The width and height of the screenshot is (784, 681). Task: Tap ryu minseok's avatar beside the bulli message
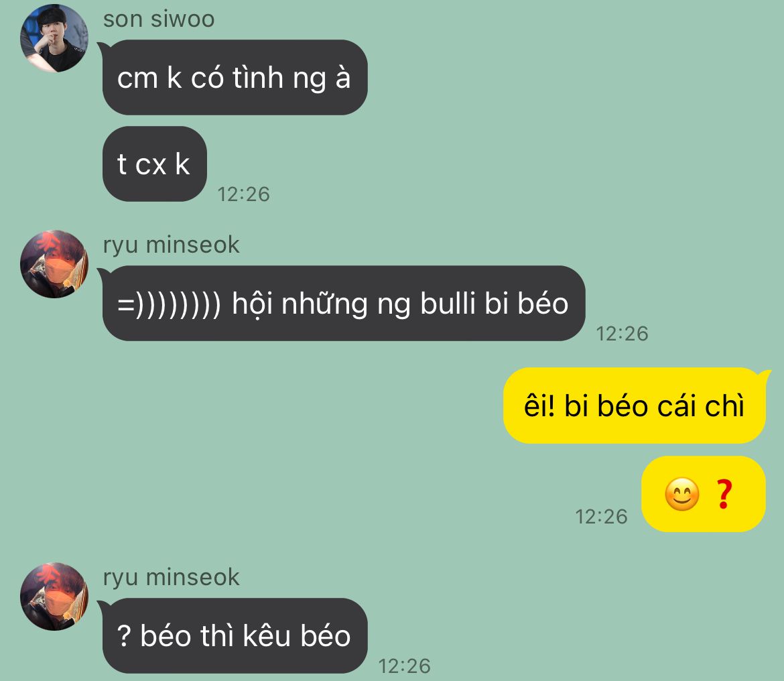[x=54, y=264]
